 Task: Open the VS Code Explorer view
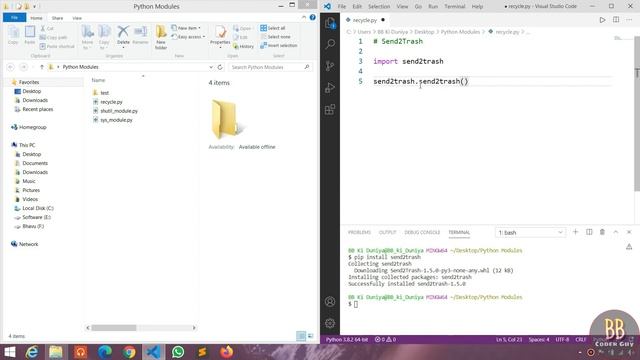click(330, 23)
